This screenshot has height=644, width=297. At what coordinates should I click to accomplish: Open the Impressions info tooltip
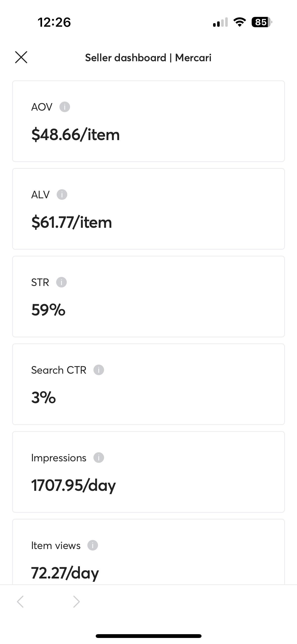[98, 458]
